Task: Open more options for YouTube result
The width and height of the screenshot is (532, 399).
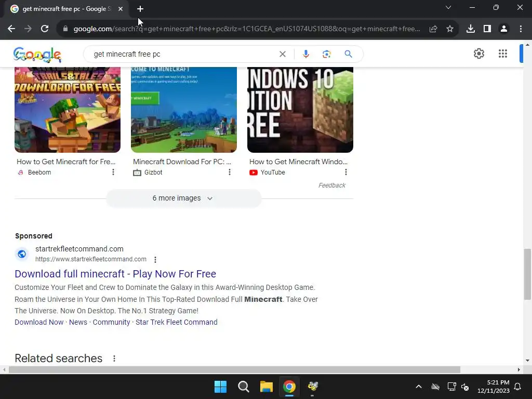Action: pyautogui.click(x=346, y=172)
